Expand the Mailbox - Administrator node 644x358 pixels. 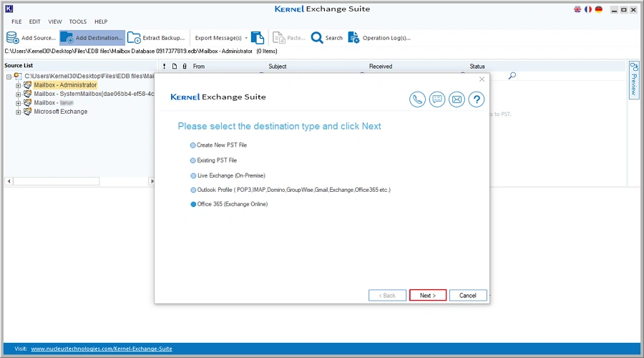tap(18, 85)
